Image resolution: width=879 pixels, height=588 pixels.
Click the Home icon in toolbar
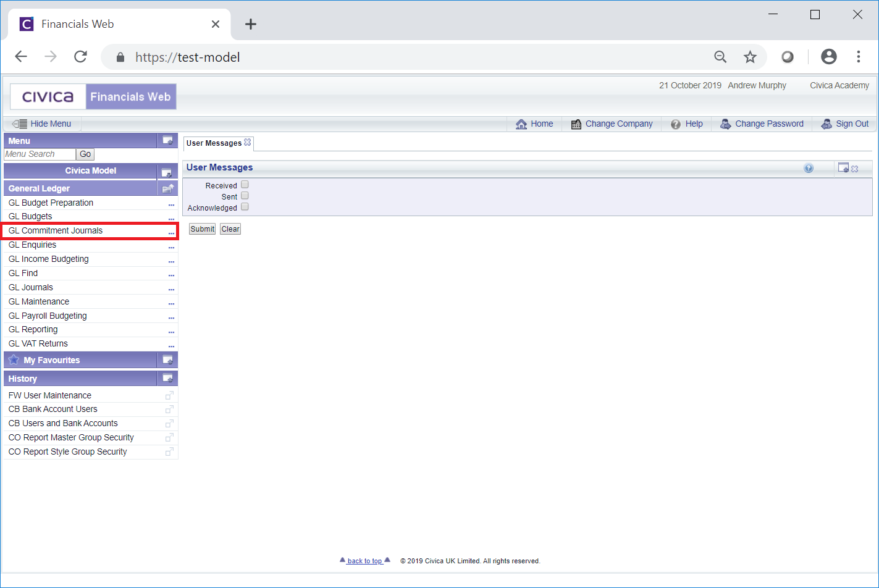coord(521,124)
